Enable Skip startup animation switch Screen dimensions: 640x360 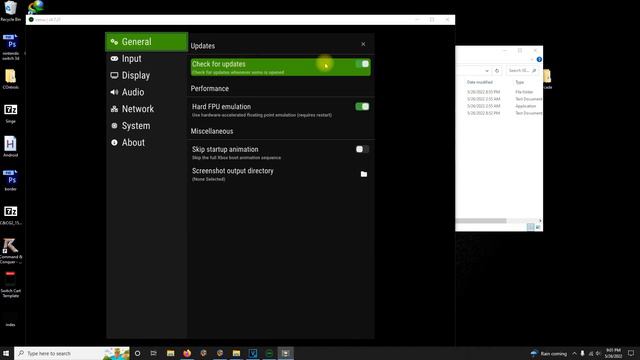[362, 149]
